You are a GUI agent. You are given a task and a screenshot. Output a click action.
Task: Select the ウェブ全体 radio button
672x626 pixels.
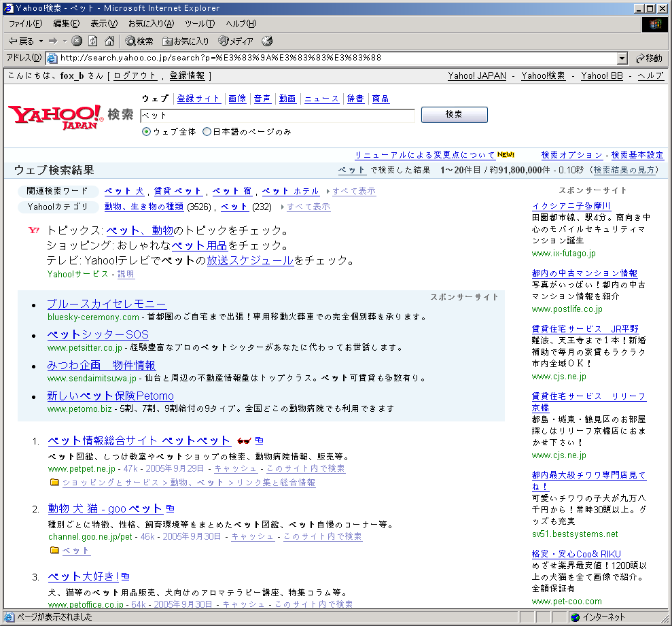coord(146,132)
